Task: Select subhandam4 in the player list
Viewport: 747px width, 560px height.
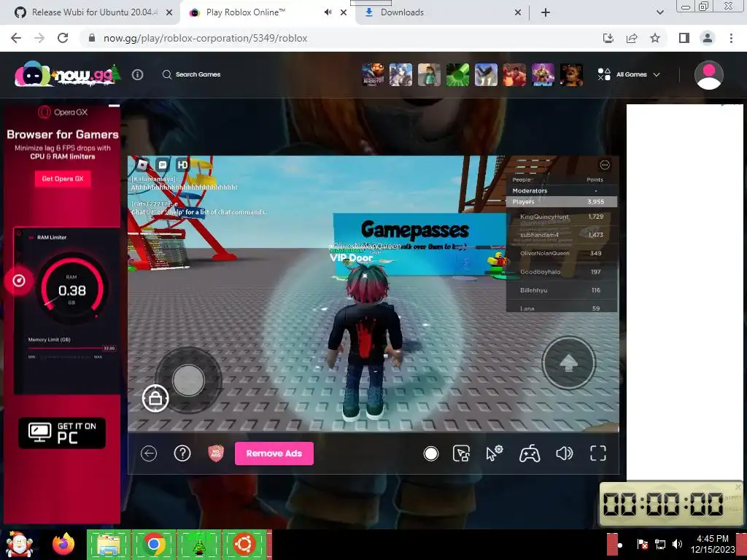Action: [561, 236]
